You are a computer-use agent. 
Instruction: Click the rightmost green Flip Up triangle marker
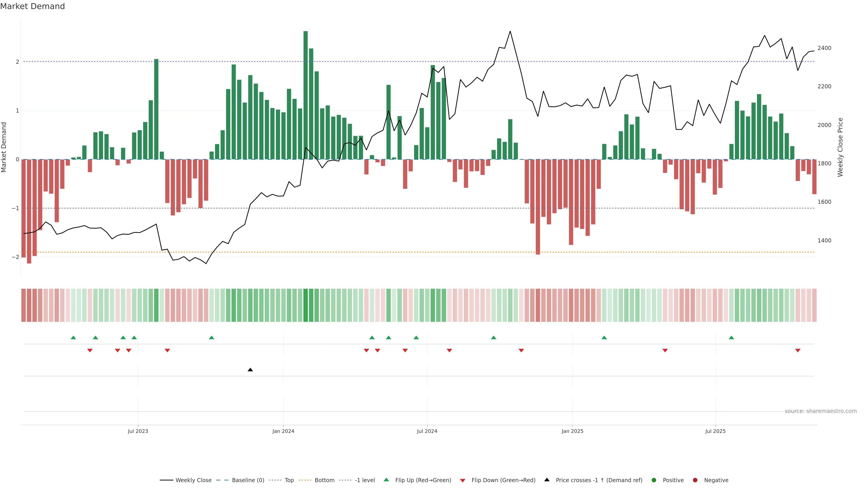click(x=731, y=338)
